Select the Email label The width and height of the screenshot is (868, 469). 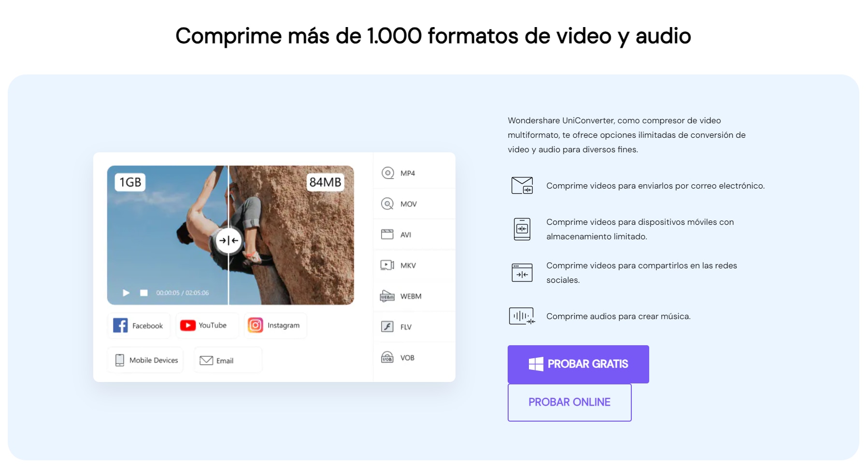coord(225,361)
